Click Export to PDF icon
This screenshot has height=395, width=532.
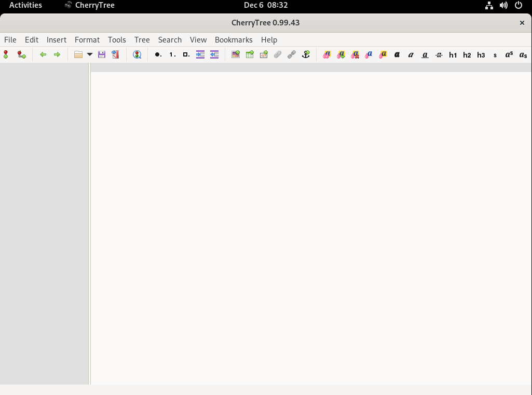click(x=115, y=54)
